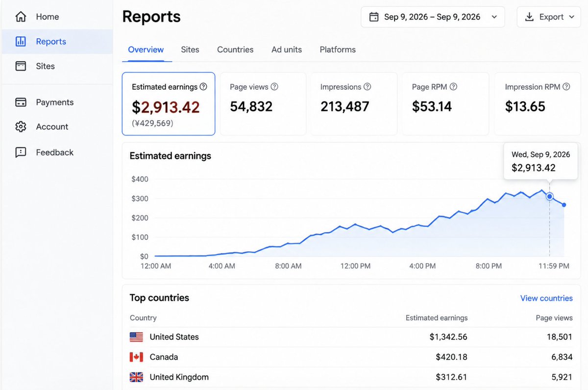
Task: Select the Impression RPM metric card
Action: tap(538, 104)
